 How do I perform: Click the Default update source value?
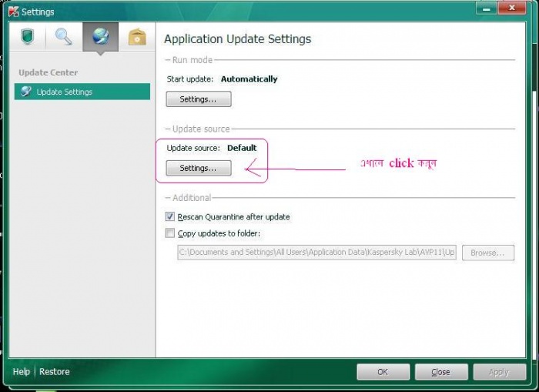[x=242, y=148]
